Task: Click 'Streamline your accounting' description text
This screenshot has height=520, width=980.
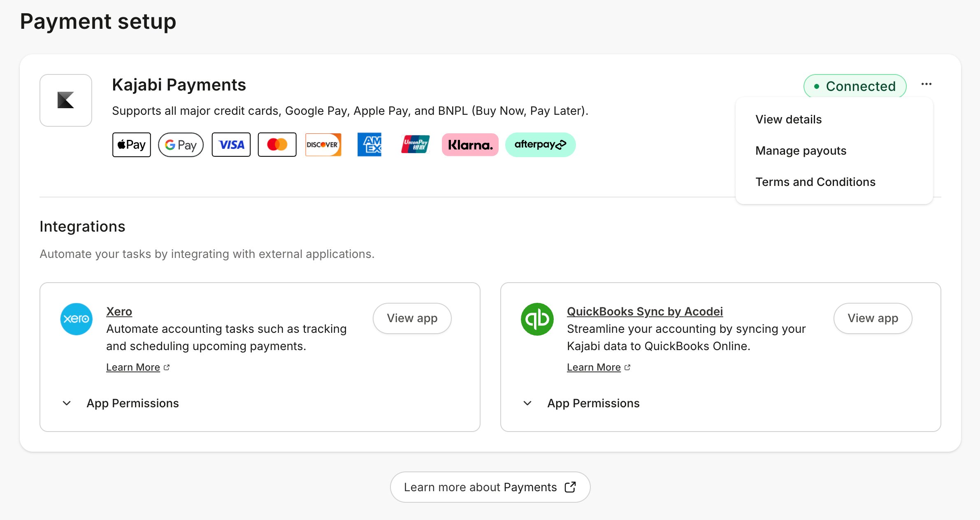Action: pyautogui.click(x=687, y=337)
